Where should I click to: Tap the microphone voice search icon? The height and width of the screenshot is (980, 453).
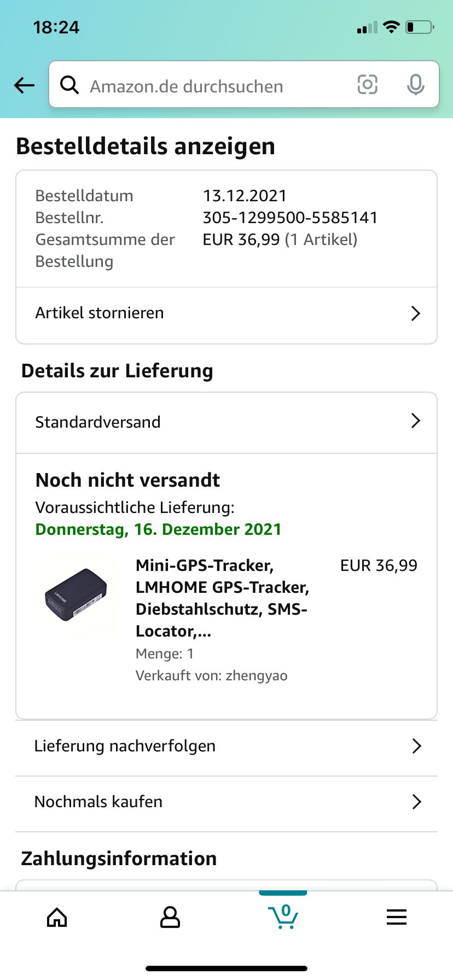tap(416, 85)
